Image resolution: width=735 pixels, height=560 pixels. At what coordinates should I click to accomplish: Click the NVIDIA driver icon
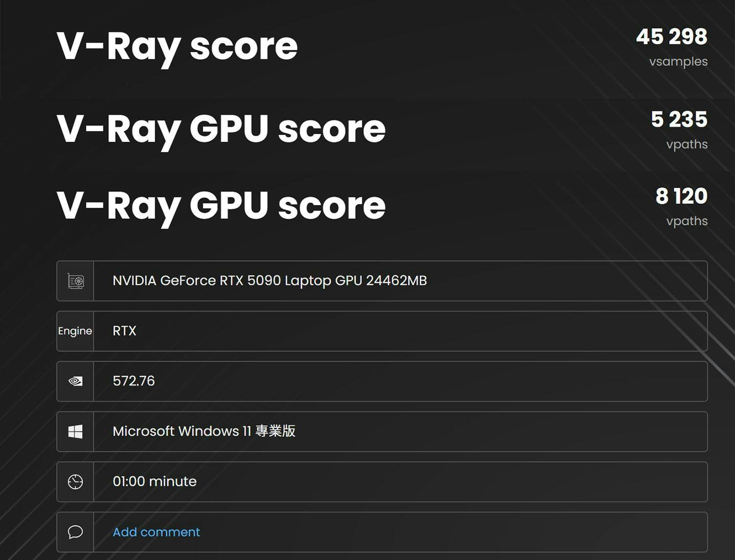(76, 381)
